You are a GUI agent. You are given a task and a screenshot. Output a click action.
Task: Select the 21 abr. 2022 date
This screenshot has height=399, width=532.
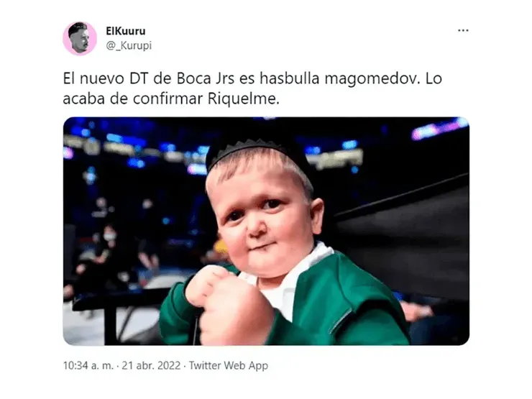coord(151,365)
